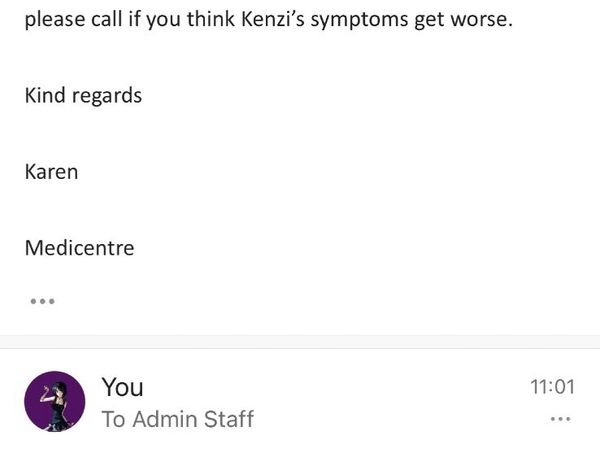Click the word "regards" in the sign-off

(106, 96)
